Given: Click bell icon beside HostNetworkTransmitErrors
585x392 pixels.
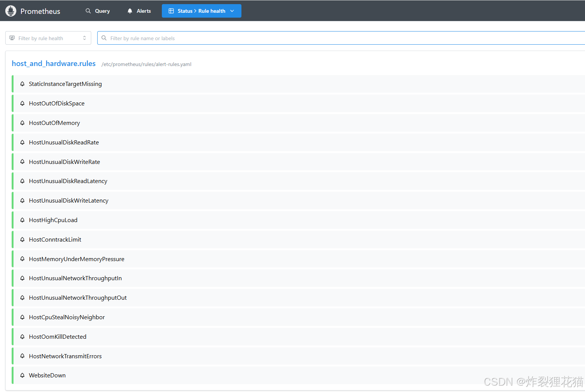Looking at the screenshot, I should (23, 356).
